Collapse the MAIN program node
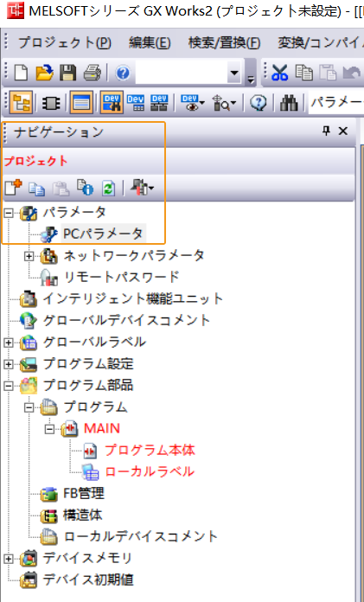 click(x=49, y=429)
